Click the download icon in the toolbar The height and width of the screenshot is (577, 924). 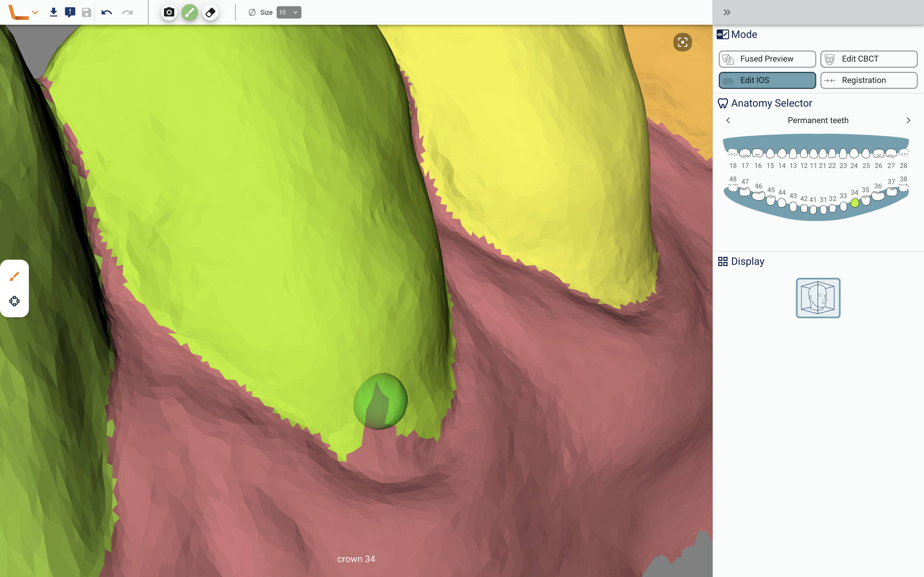point(53,12)
